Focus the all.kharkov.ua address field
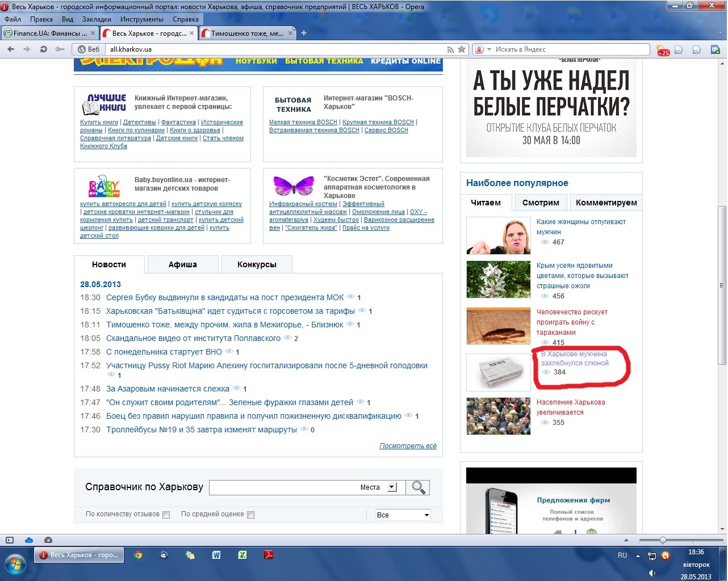728x581 pixels. [x=277, y=49]
